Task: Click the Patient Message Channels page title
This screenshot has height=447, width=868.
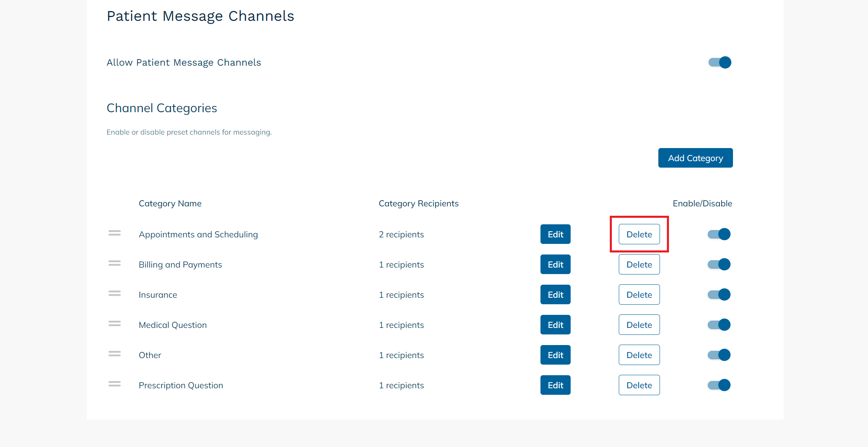Action: (200, 16)
